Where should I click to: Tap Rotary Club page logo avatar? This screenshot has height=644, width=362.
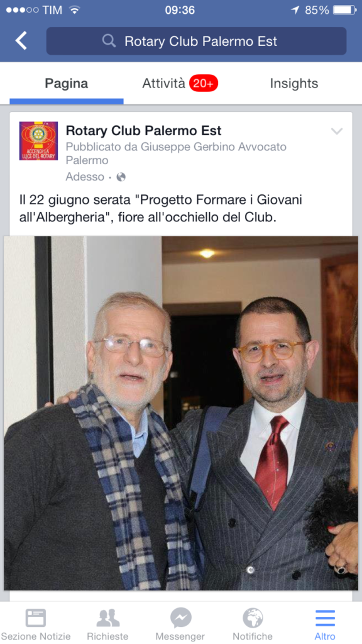click(x=38, y=141)
